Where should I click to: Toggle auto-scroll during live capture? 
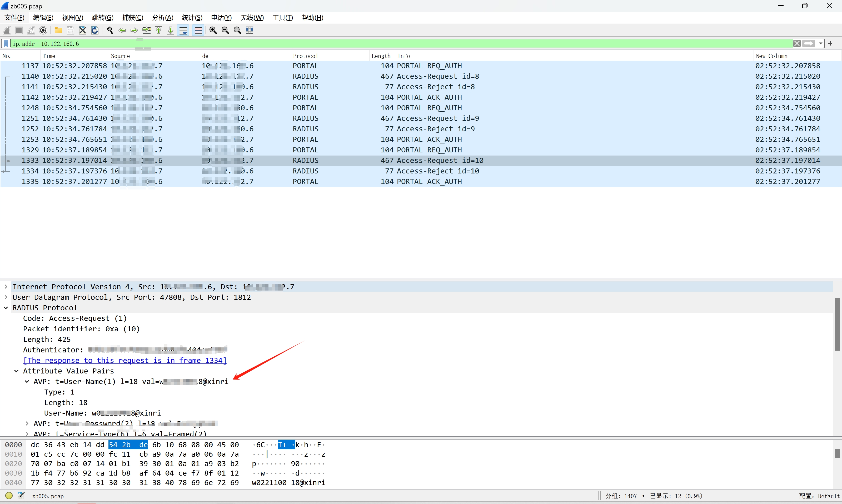183,30
